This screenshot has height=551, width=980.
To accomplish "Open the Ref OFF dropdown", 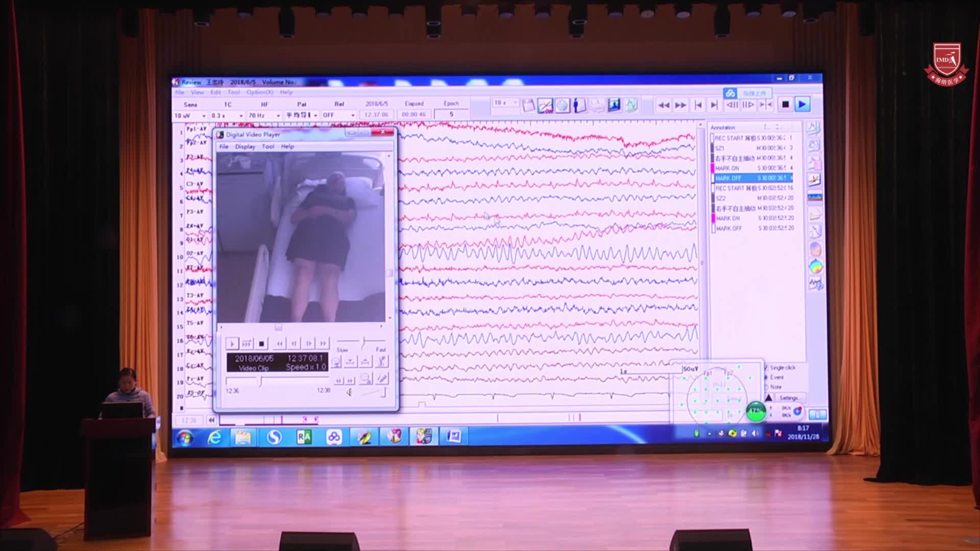I will [x=352, y=115].
